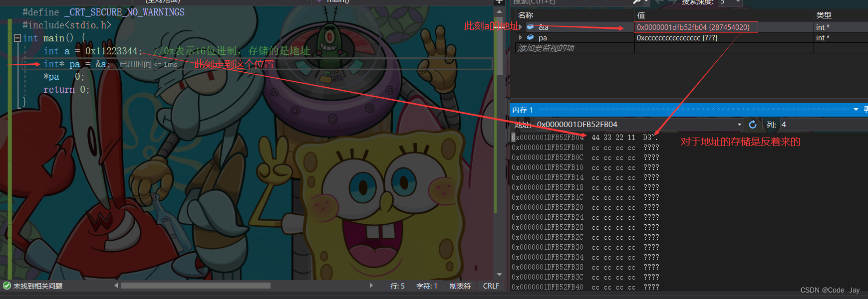Viewport: 868px width, 299px height.
Task: Click the #include<stdio.h> code line
Action: [67, 25]
